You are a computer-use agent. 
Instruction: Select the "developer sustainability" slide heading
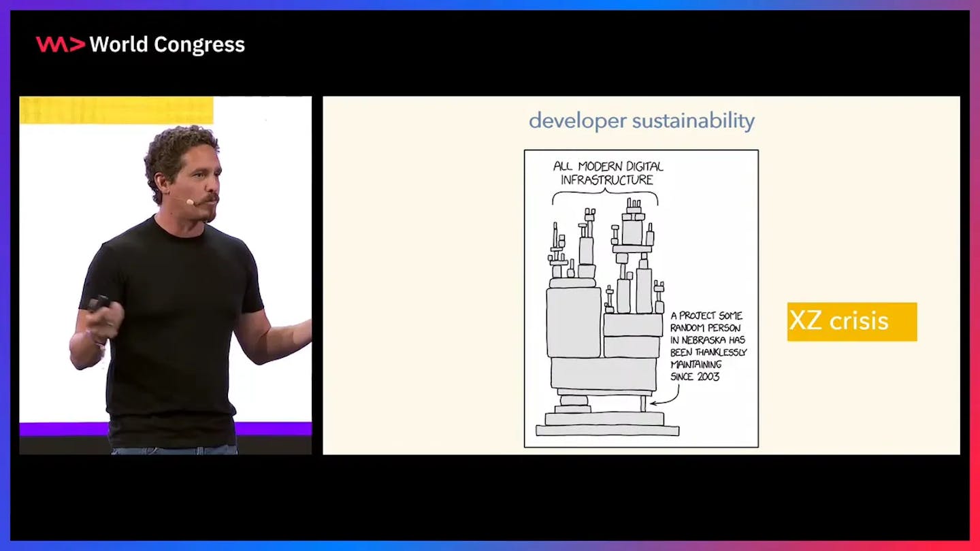point(641,121)
